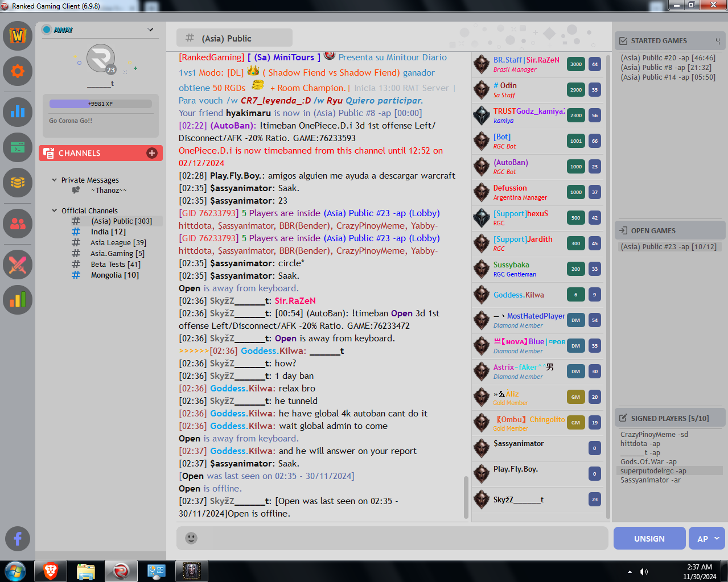Viewport: 728px width, 582px height.
Task: Open the colored ranking bars icon
Action: click(18, 300)
